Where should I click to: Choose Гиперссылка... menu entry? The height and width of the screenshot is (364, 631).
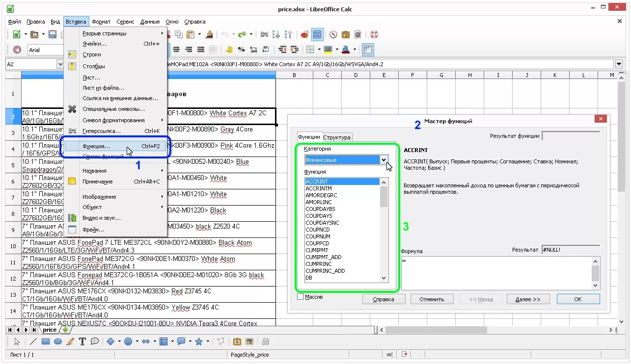tap(116, 131)
